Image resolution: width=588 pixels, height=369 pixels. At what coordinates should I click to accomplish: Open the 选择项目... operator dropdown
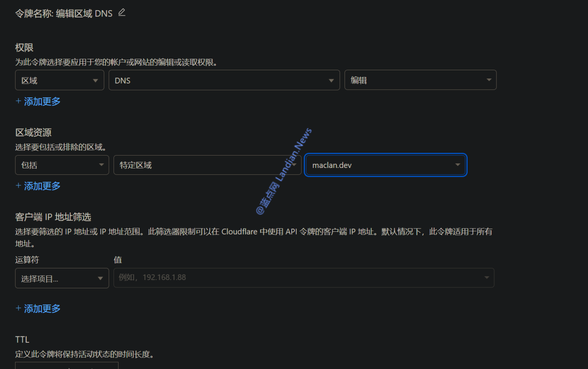tap(62, 278)
